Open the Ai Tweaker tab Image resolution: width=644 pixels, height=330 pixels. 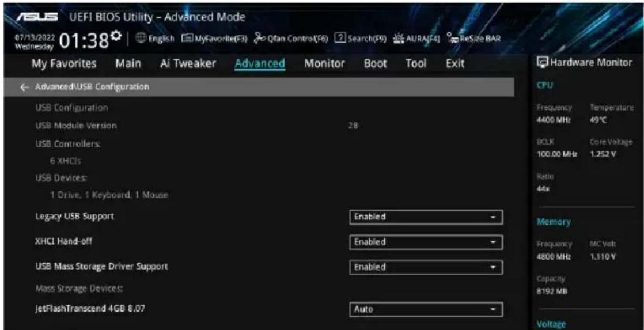188,63
